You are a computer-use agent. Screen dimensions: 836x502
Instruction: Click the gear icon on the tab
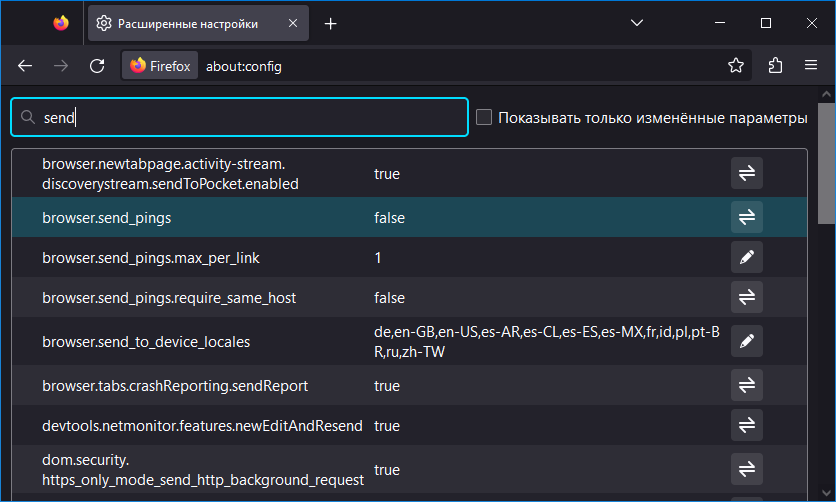click(103, 23)
